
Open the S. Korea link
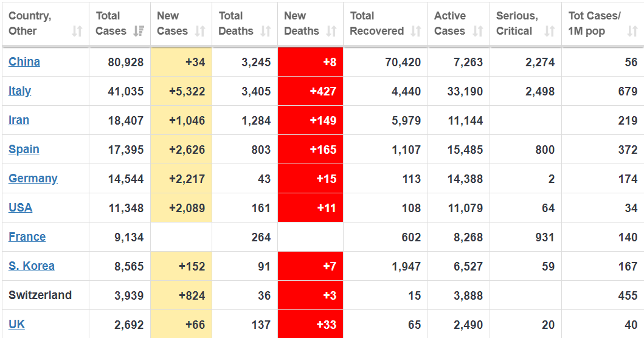[x=32, y=266]
